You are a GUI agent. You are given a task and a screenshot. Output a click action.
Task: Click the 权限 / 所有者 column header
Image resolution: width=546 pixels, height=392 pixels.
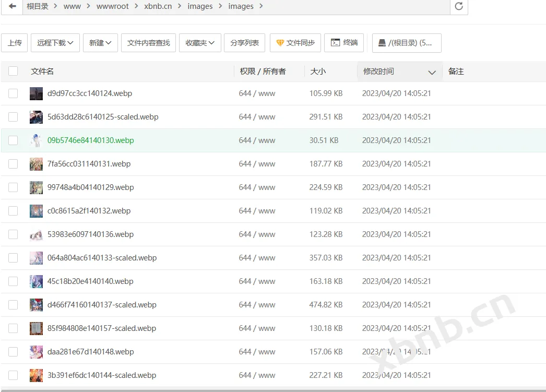[263, 72]
